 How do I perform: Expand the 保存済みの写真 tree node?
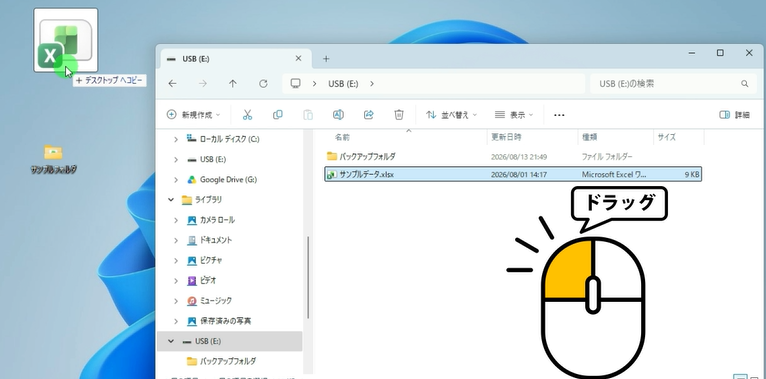tap(176, 321)
